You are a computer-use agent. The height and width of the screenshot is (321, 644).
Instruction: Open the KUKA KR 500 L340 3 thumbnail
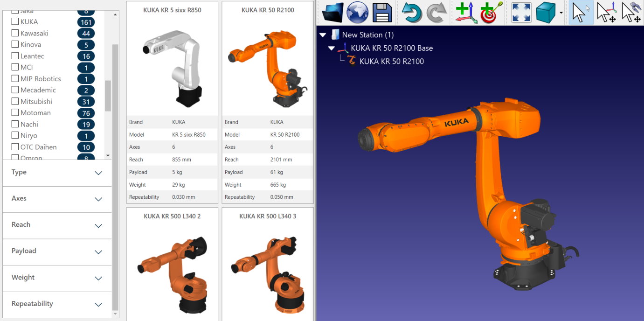[268, 274]
